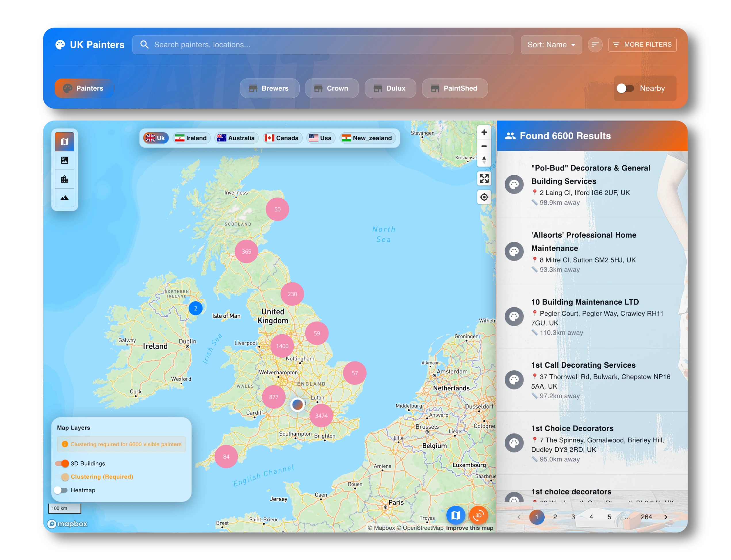The width and height of the screenshot is (731, 560).
Task: Click Pol-Bud Decorators avatar icon
Action: pyautogui.click(x=514, y=184)
